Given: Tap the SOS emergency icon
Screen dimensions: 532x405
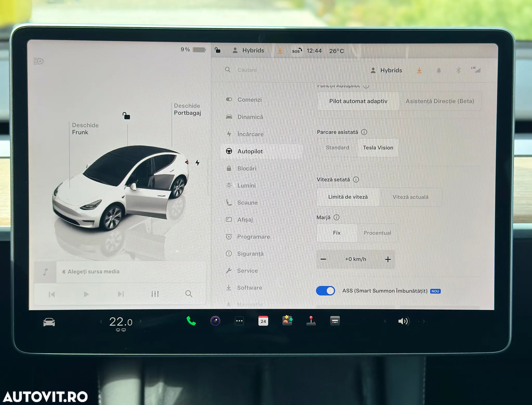Looking at the screenshot, I should (297, 51).
